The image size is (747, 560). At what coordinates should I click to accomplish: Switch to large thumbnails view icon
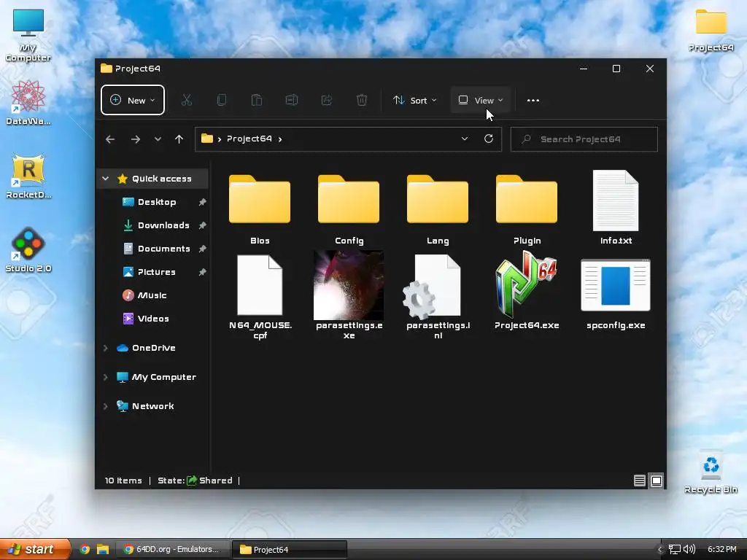click(656, 481)
